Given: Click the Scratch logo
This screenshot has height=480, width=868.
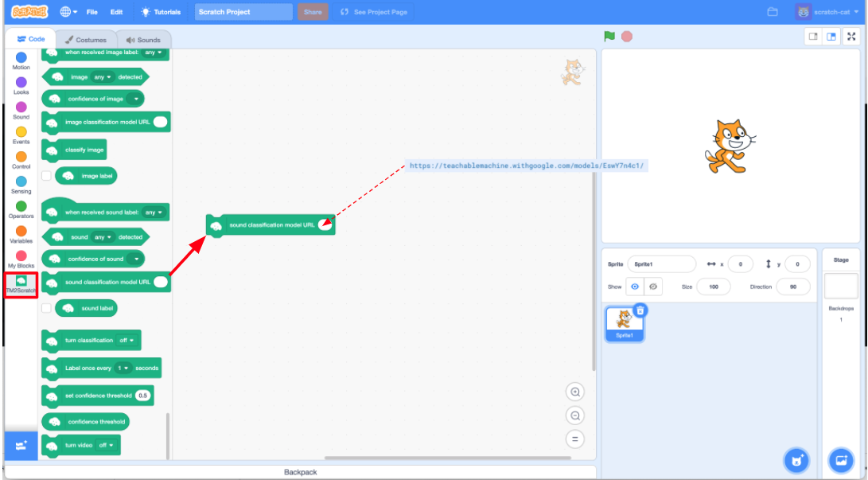Looking at the screenshot, I should [x=29, y=12].
